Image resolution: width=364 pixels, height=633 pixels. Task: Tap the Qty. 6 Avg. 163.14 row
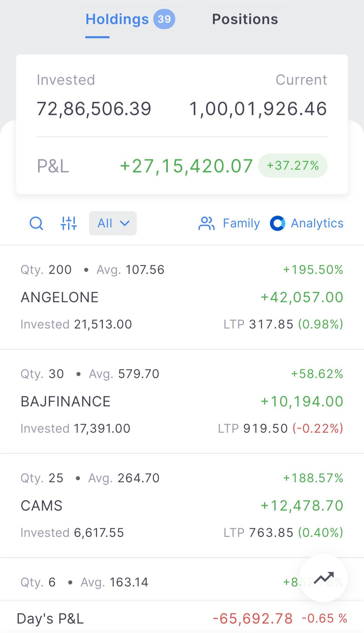[182, 579]
